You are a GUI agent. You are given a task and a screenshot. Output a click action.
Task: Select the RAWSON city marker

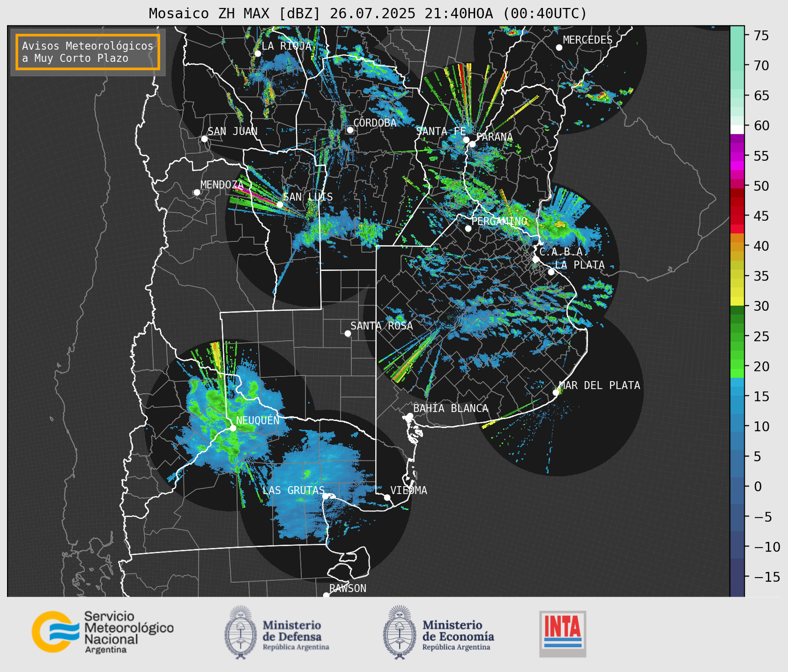point(326,595)
